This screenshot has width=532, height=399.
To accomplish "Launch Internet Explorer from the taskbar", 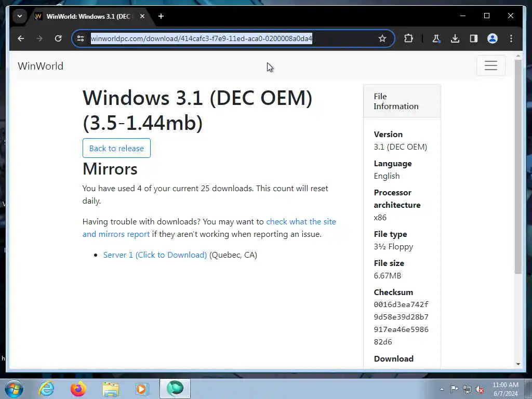I will tap(46, 389).
